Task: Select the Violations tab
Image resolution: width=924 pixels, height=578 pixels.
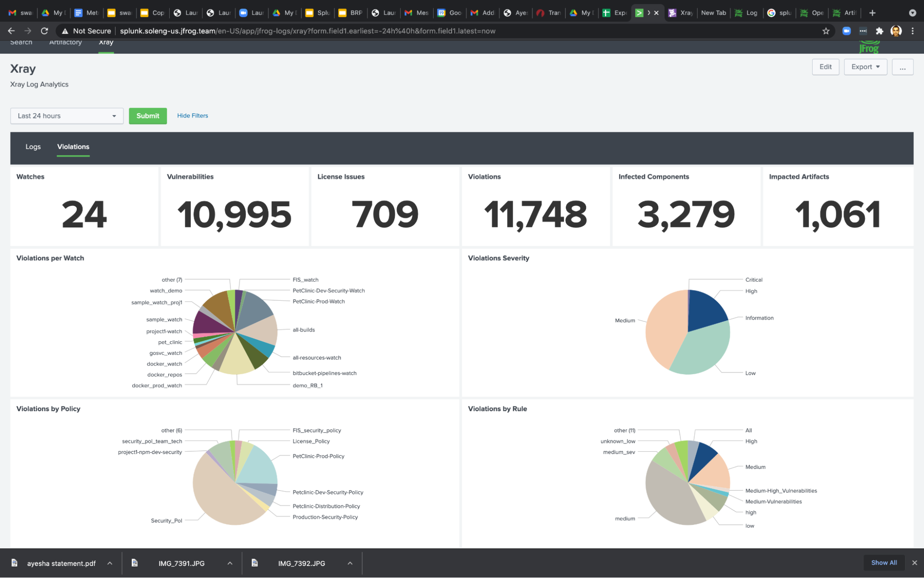Action: (x=73, y=147)
